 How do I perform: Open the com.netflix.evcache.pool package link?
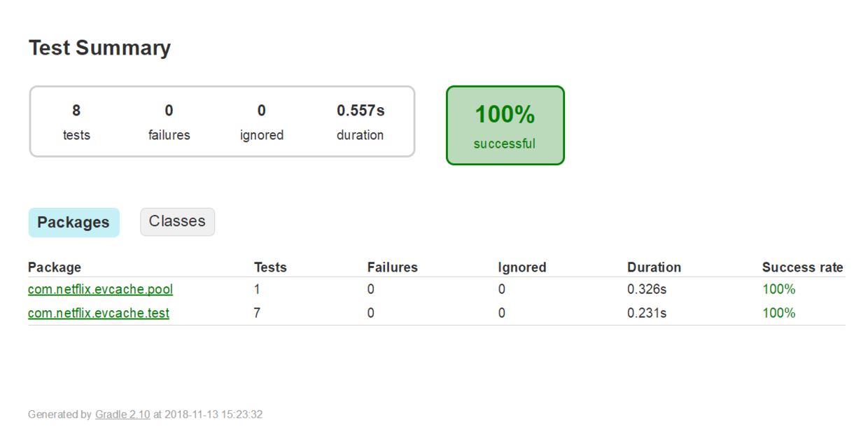click(100, 289)
